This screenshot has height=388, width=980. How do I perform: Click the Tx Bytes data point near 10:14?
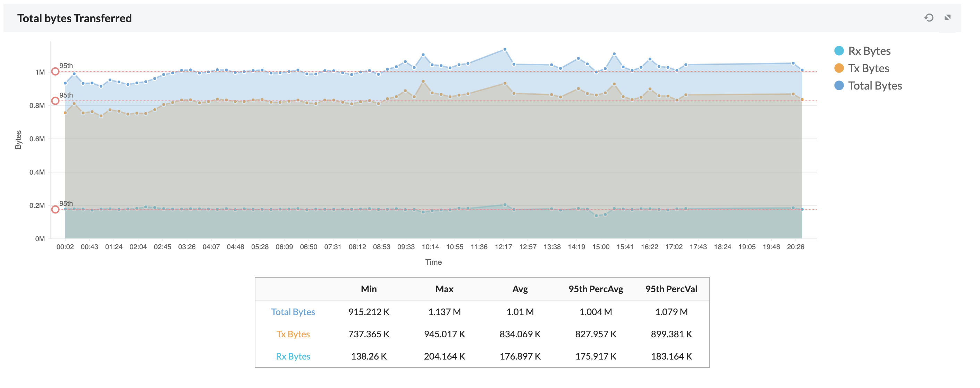[423, 81]
